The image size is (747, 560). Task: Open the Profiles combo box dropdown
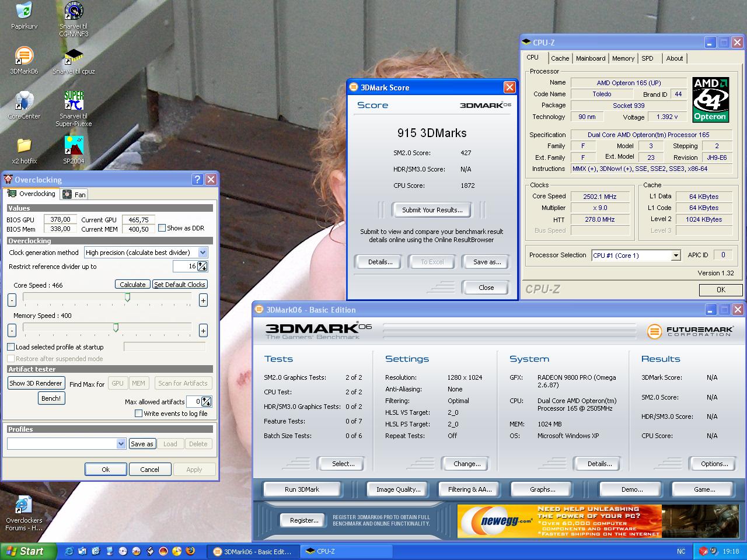[x=121, y=444]
